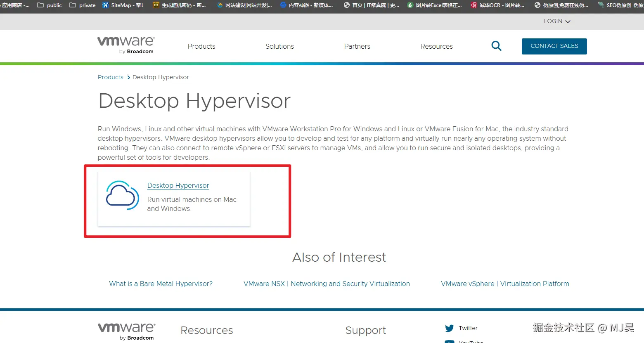This screenshot has height=343, width=644.
Task: Click the 'Run virtual machines on Mac and Windows.' text
Action: (x=192, y=204)
